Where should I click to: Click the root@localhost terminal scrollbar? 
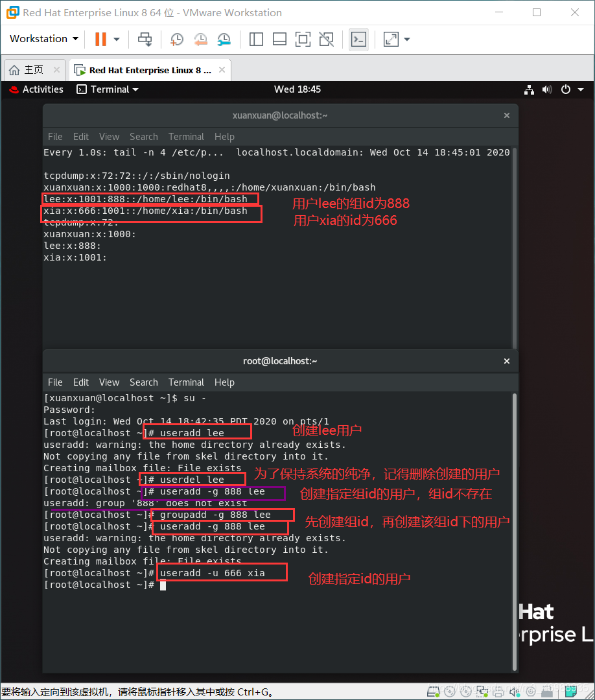514,531
